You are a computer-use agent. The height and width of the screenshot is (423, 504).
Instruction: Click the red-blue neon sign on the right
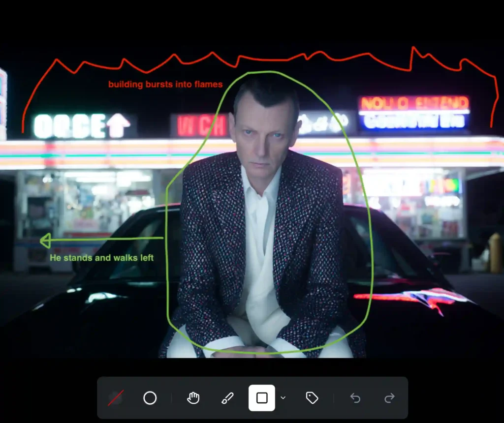pyautogui.click(x=414, y=113)
